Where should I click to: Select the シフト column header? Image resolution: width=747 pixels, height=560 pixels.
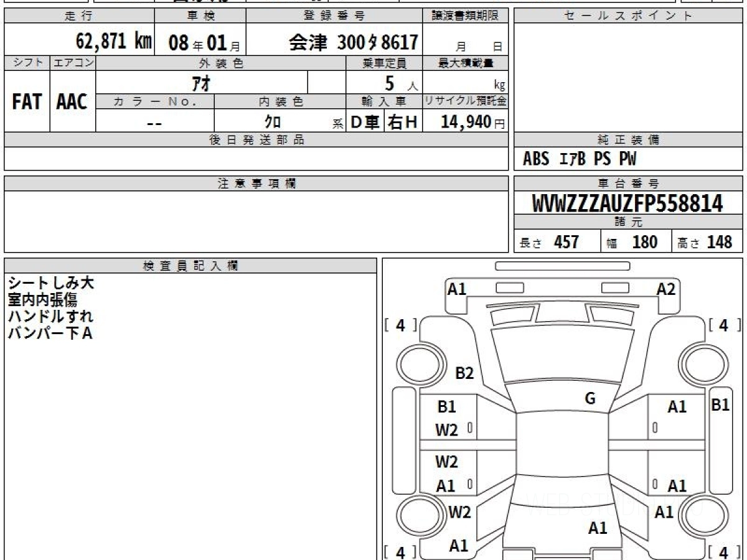coord(27,62)
